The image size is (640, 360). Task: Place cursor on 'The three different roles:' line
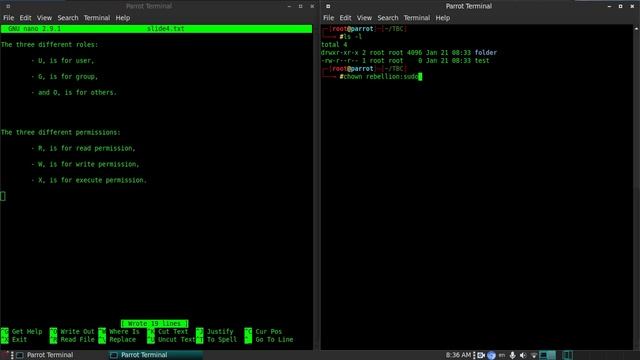(x=49, y=44)
